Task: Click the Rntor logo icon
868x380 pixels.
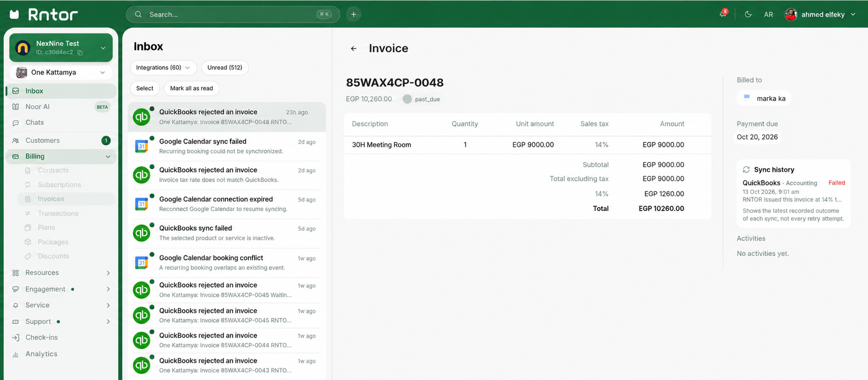Action: pyautogui.click(x=15, y=15)
